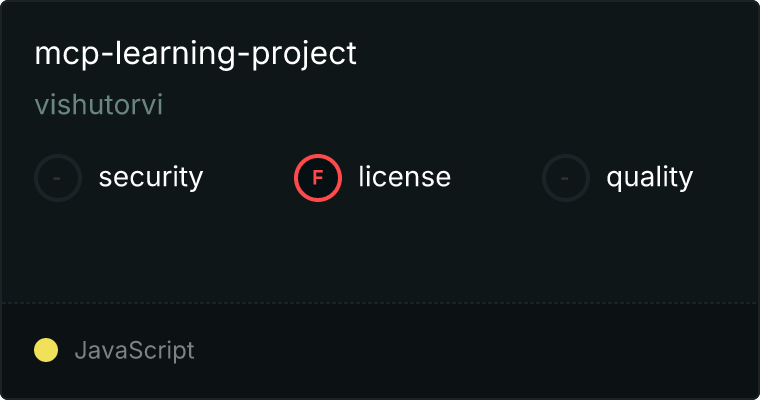Open the mcp-learning-project title link
The image size is (760, 400).
click(196, 53)
